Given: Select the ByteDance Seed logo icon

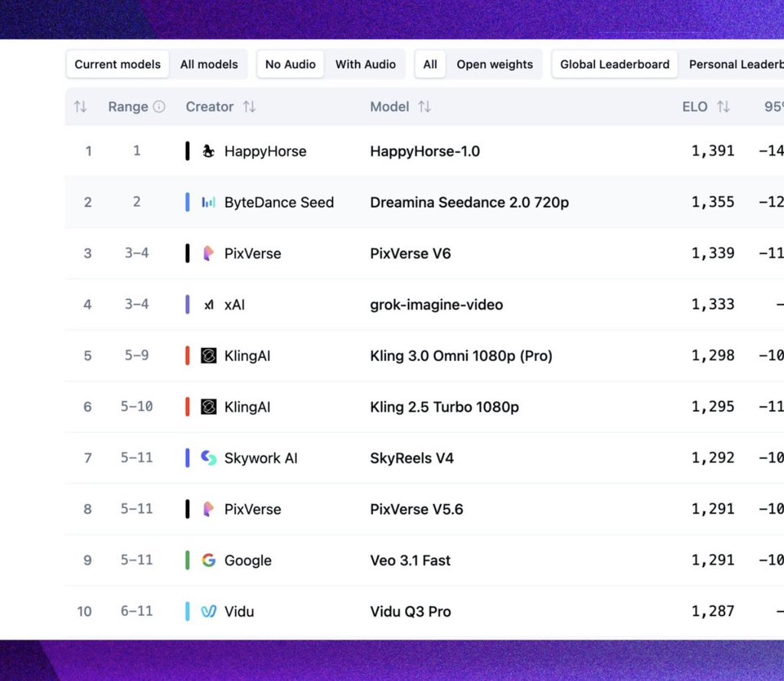Looking at the screenshot, I should tap(207, 202).
